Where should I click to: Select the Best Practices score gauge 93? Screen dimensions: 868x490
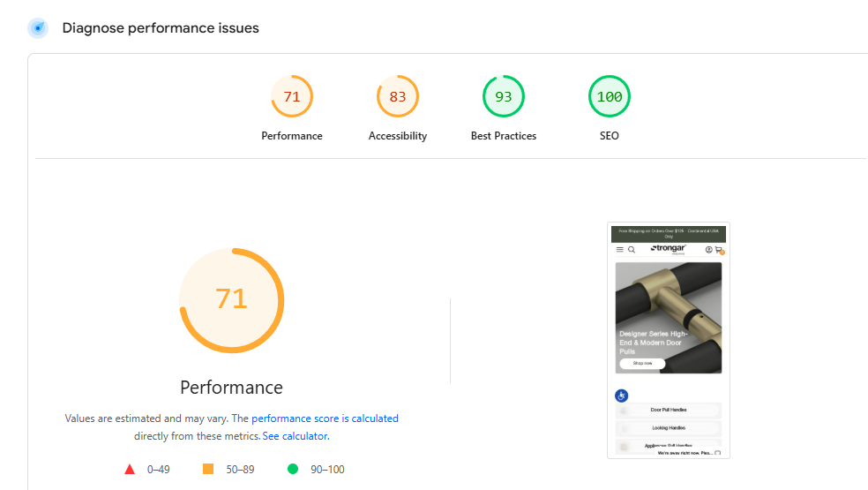point(504,97)
